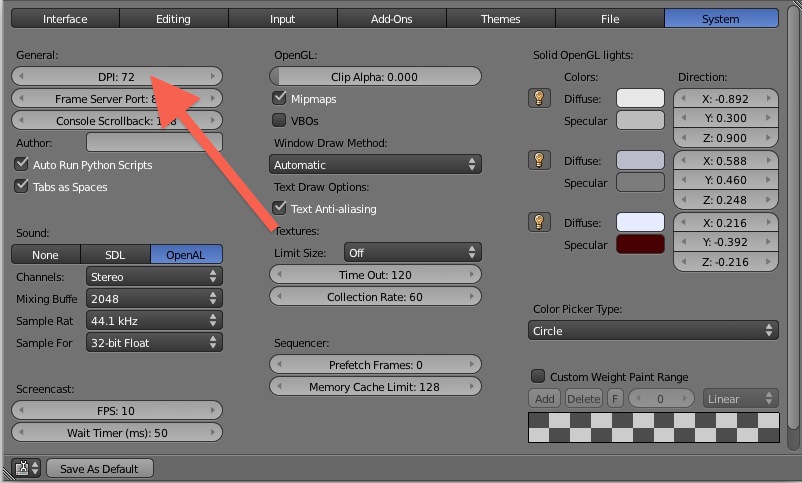Image resolution: width=802 pixels, height=483 pixels.
Task: Open the Channels Stereo dropdown
Action: pos(154,276)
